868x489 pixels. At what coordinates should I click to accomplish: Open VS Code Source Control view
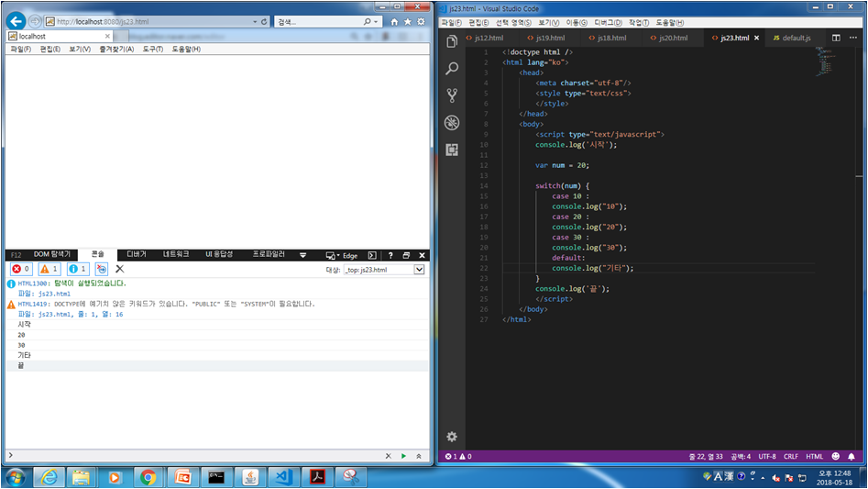point(452,95)
